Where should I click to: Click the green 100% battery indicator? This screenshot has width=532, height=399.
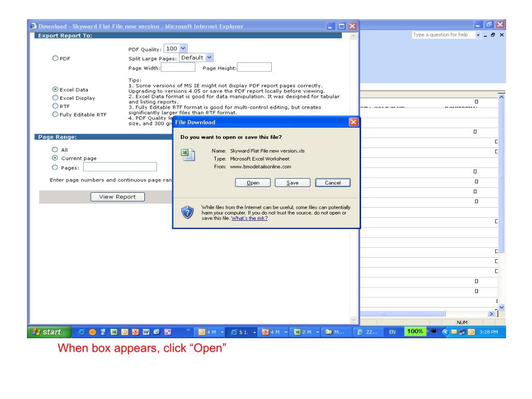[415, 331]
